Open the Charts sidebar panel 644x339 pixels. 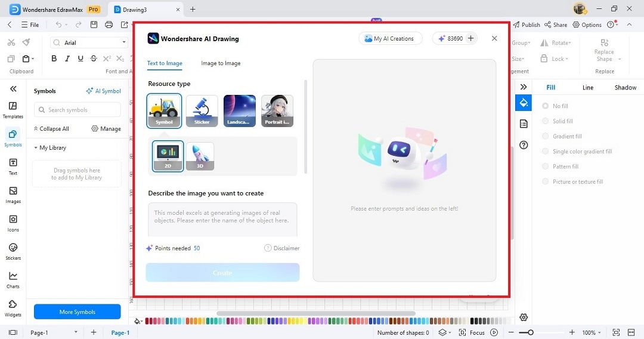coord(13,280)
